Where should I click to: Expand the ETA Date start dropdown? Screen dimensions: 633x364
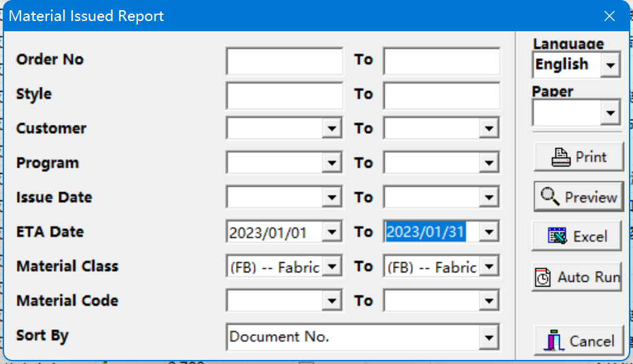pos(332,232)
